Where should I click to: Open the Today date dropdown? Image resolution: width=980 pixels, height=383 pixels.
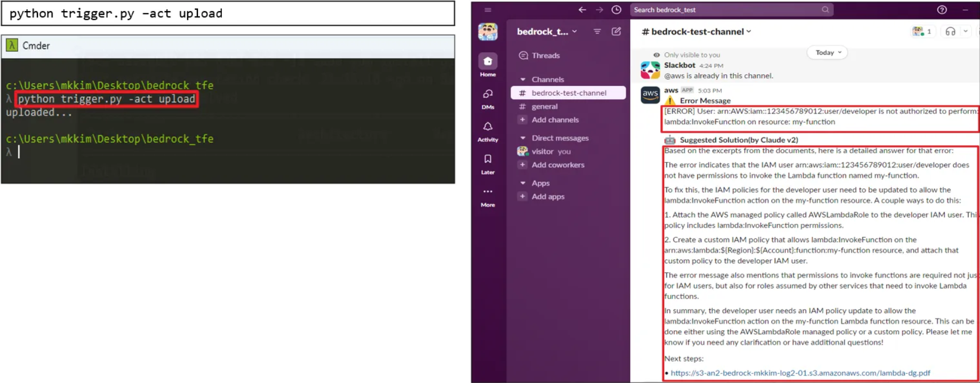pos(827,52)
